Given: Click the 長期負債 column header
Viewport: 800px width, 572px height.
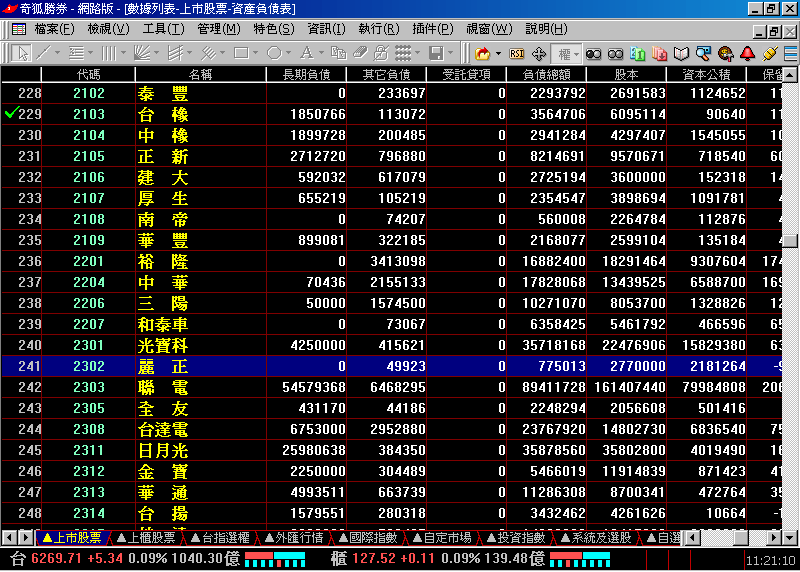Looking at the screenshot, I should pos(306,74).
